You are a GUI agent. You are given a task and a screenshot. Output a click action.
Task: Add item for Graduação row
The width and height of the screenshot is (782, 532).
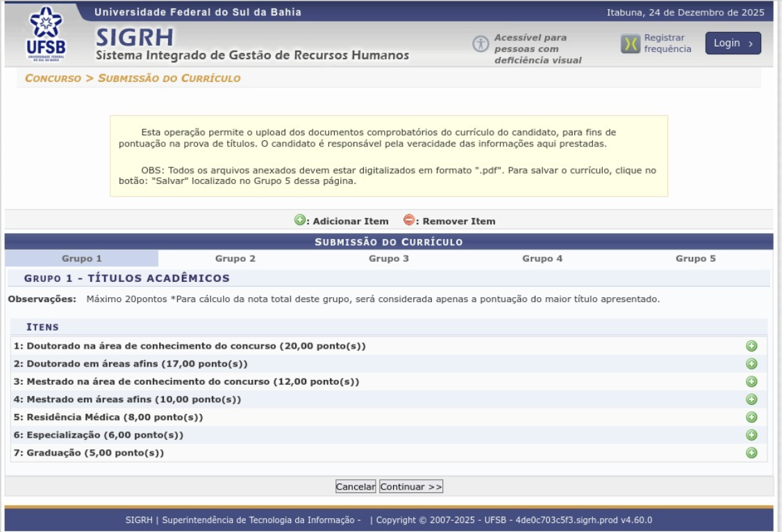[x=751, y=453]
